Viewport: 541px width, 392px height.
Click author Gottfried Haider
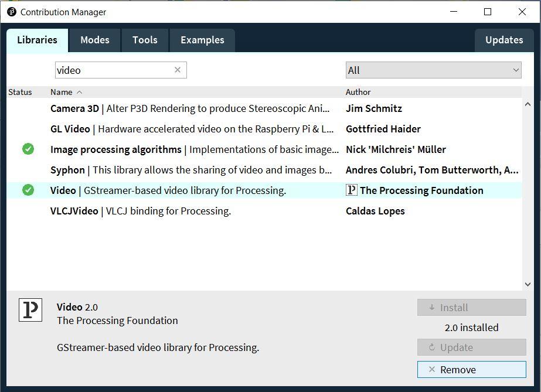(x=383, y=129)
